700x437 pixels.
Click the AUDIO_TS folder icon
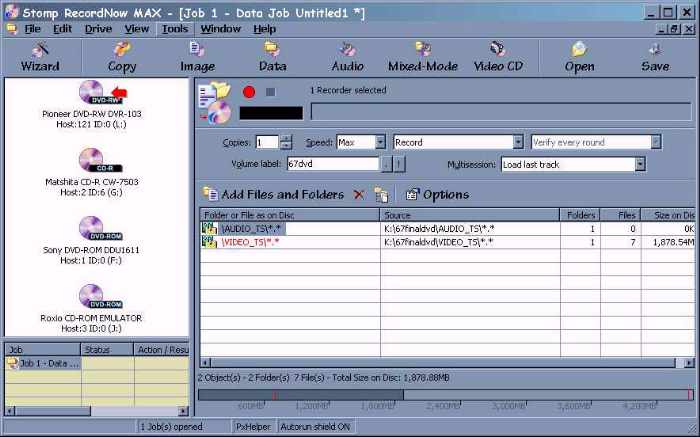[209, 229]
